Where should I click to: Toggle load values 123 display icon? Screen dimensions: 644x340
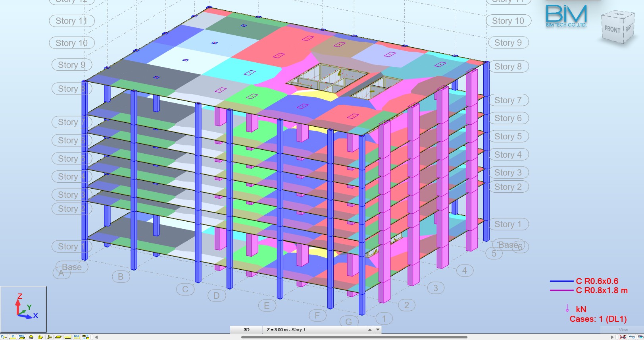coord(77,337)
